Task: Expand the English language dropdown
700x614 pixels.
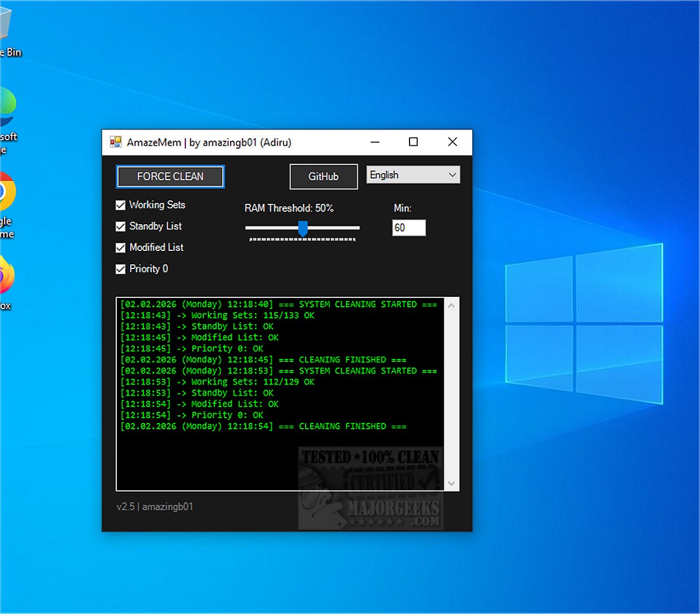Action: [413, 175]
